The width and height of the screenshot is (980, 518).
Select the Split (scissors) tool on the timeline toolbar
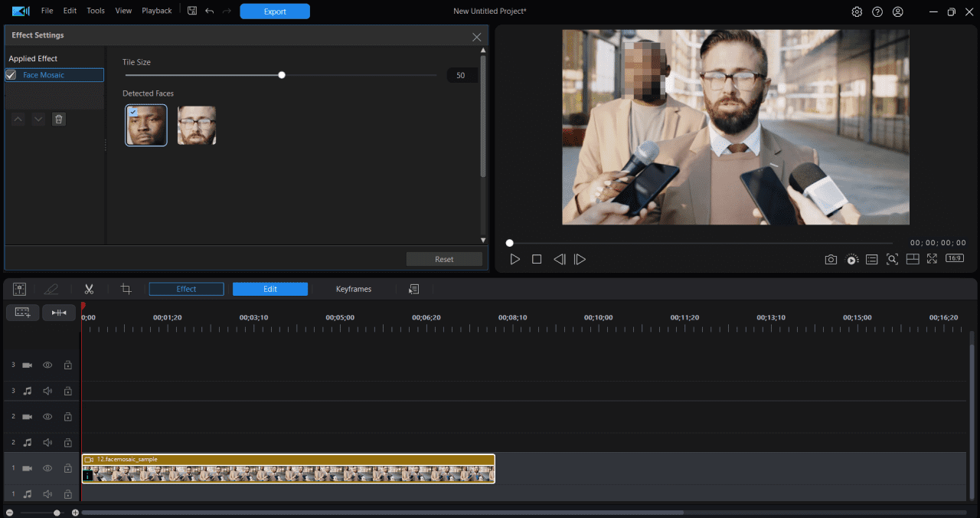point(89,289)
